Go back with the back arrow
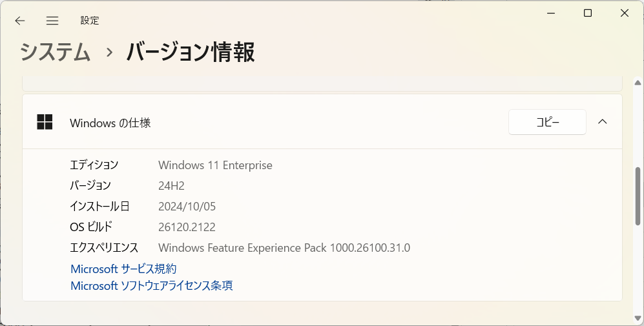The width and height of the screenshot is (644, 326). pos(20,21)
